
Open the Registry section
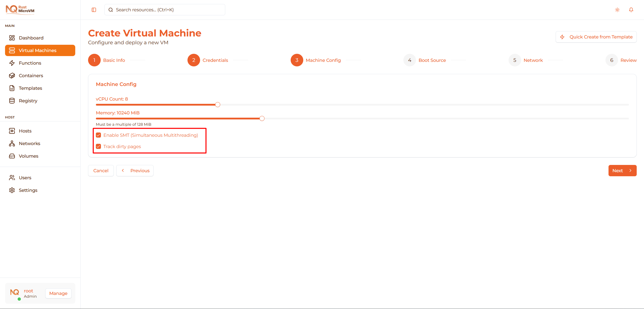tap(28, 101)
